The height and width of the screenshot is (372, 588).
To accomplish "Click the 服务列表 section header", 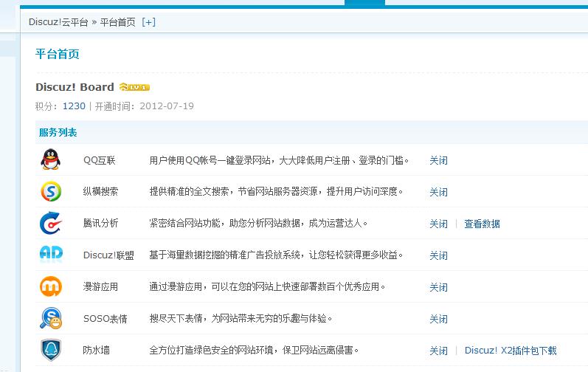I will coord(58,132).
